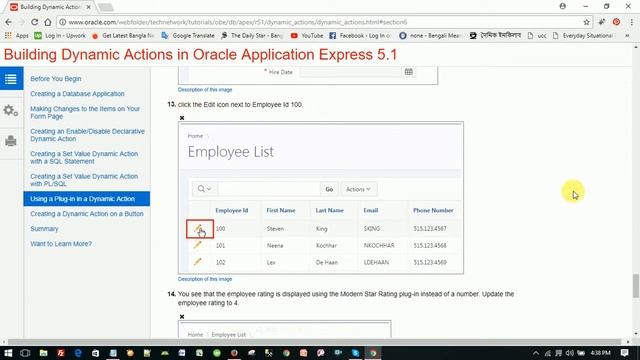Open browser home page
Screen dimensions: 640x360
[48, 22]
